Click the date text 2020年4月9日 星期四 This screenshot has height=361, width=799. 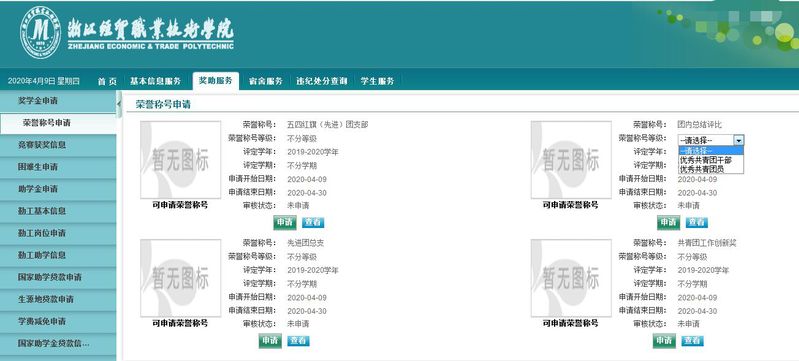click(x=43, y=81)
